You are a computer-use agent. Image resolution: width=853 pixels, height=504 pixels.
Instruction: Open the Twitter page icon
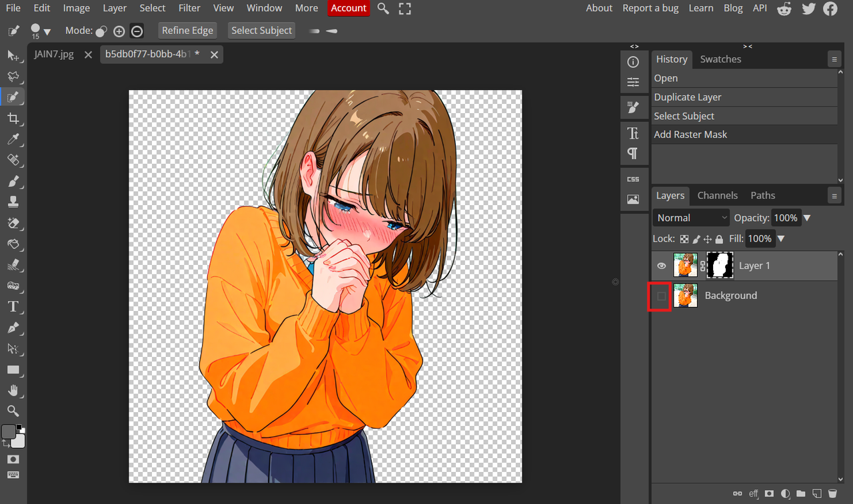808,9
